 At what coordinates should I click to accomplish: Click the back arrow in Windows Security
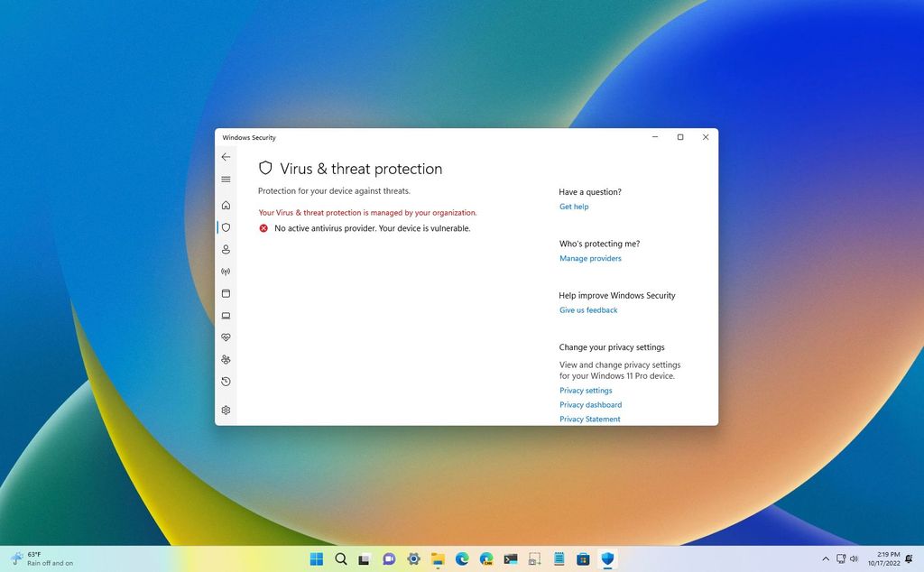[x=226, y=157]
